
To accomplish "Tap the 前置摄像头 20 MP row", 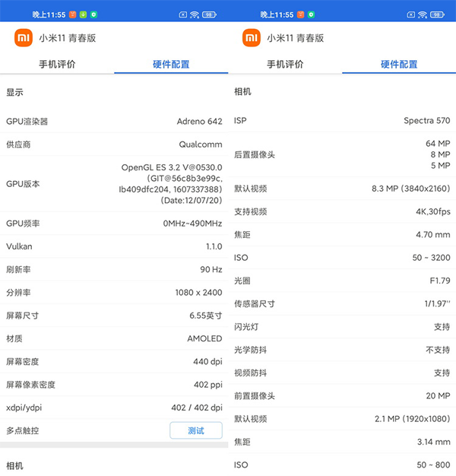I will click(342, 395).
